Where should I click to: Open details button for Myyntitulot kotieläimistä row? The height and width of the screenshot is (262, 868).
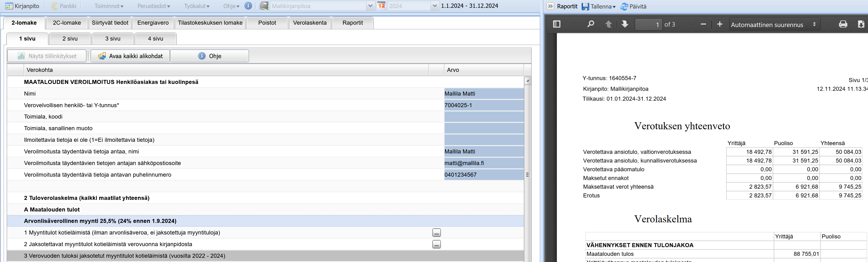point(436,233)
